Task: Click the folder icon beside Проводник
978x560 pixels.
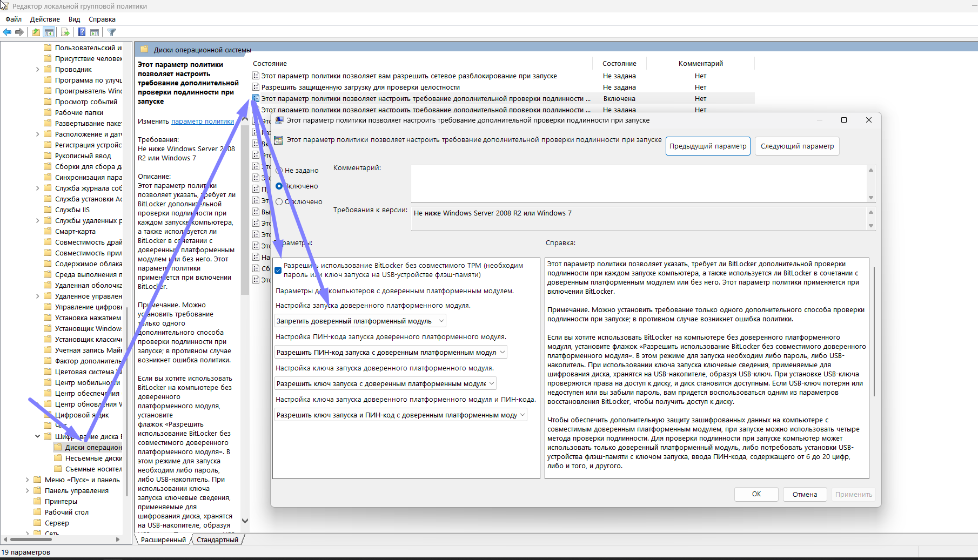Action: pos(48,69)
